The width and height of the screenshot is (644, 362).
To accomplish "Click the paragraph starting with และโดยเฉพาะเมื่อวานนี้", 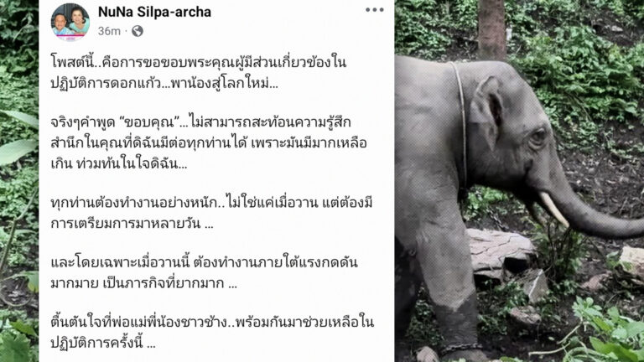I will (204, 272).
